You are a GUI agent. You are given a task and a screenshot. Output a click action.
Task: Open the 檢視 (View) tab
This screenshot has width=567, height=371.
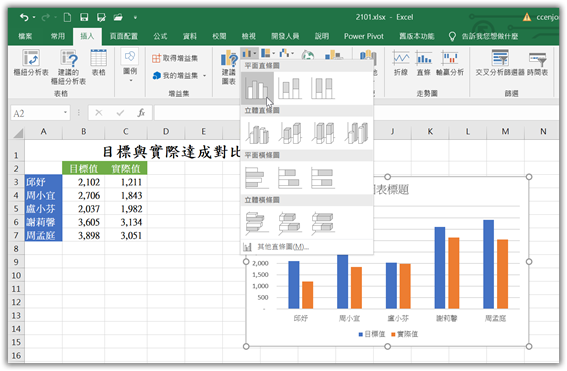point(249,36)
